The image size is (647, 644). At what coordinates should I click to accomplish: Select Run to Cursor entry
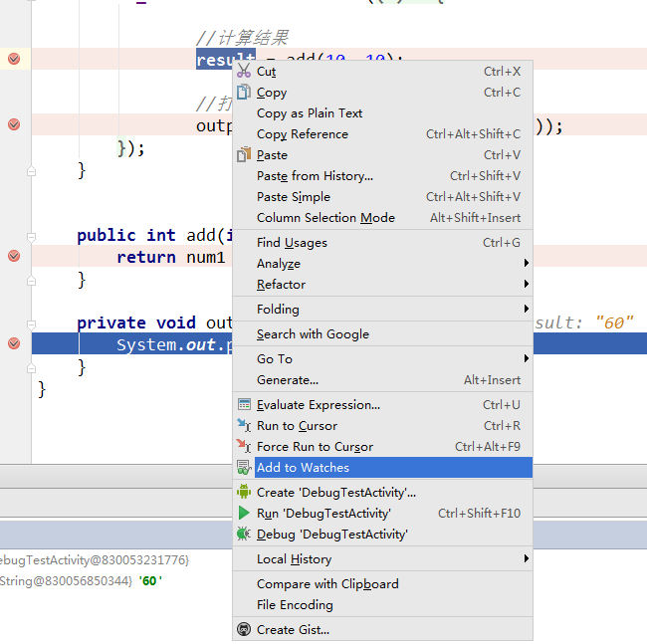click(382, 426)
